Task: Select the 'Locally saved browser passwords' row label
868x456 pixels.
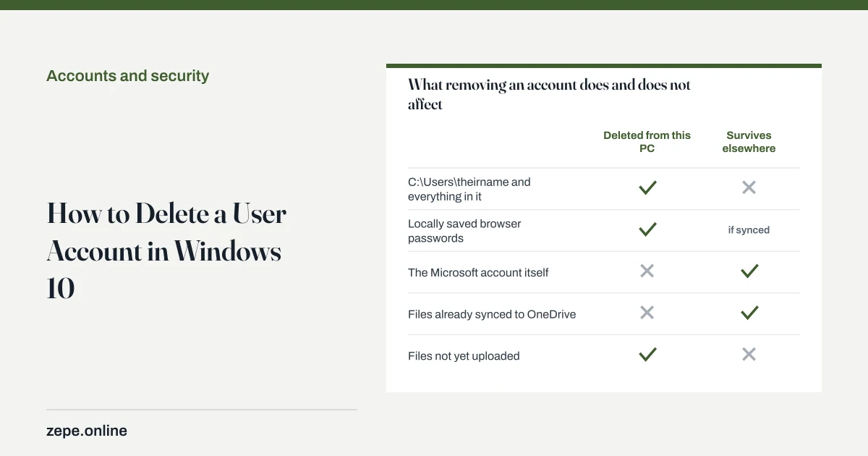Action: click(464, 231)
